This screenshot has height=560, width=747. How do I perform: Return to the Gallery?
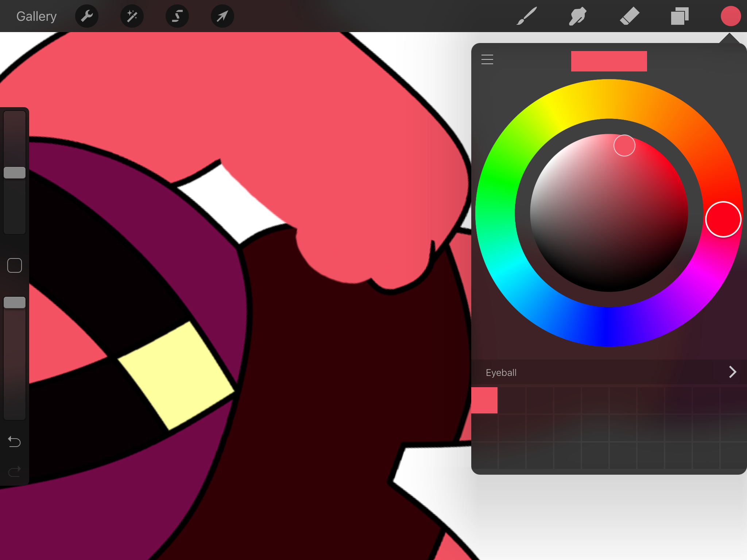pos(36,16)
